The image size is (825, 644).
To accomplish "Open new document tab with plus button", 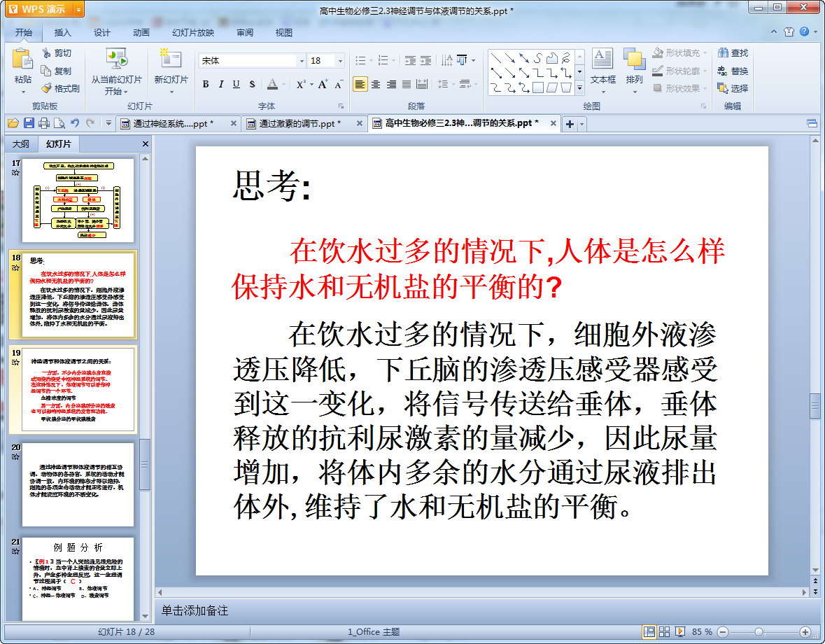I will click(x=570, y=124).
